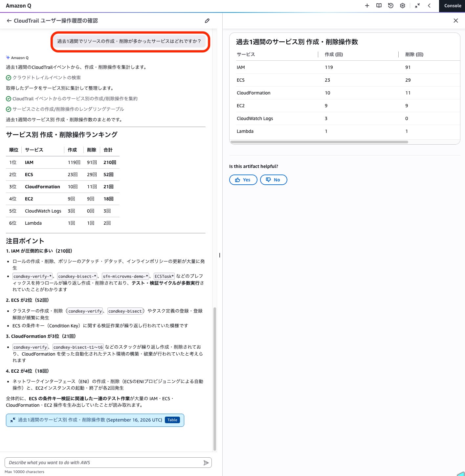Click CloudFormation in chat ranking table
The width and height of the screenshot is (465, 476).
[42, 187]
